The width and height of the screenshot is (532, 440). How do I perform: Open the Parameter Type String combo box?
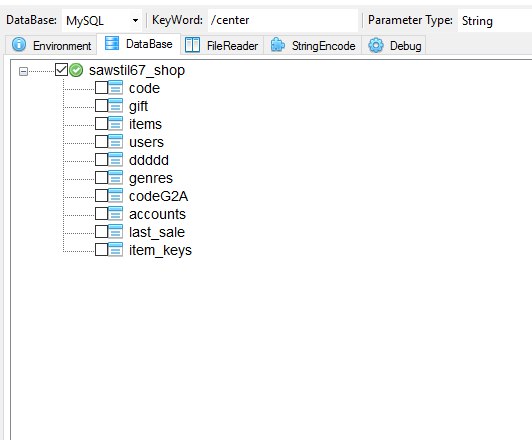(495, 21)
